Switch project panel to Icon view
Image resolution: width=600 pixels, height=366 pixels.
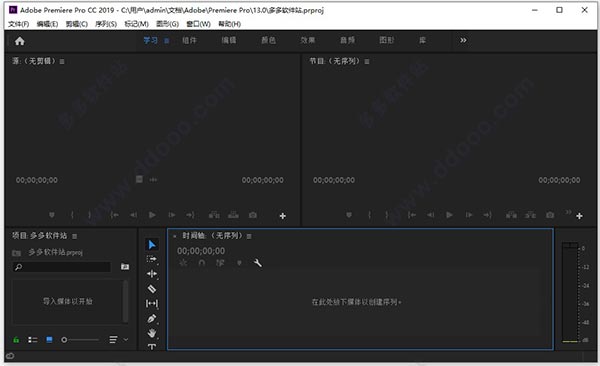(49, 340)
